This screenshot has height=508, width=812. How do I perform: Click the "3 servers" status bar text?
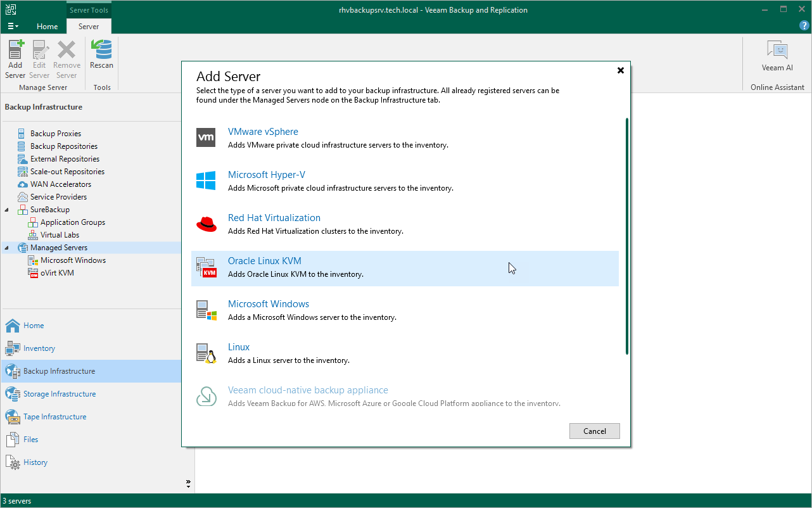click(17, 501)
